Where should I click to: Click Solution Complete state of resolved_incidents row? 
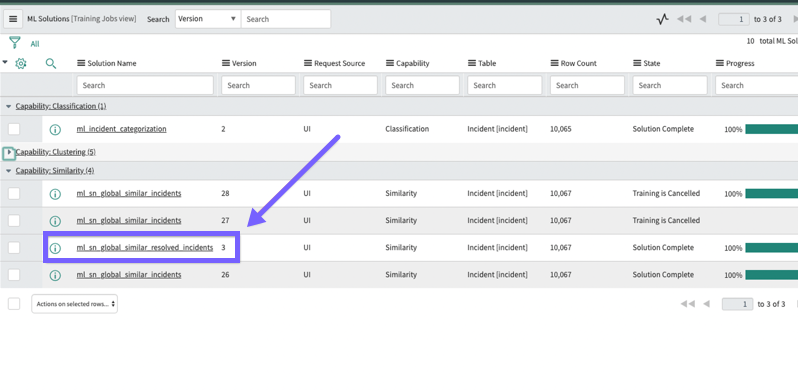point(663,247)
